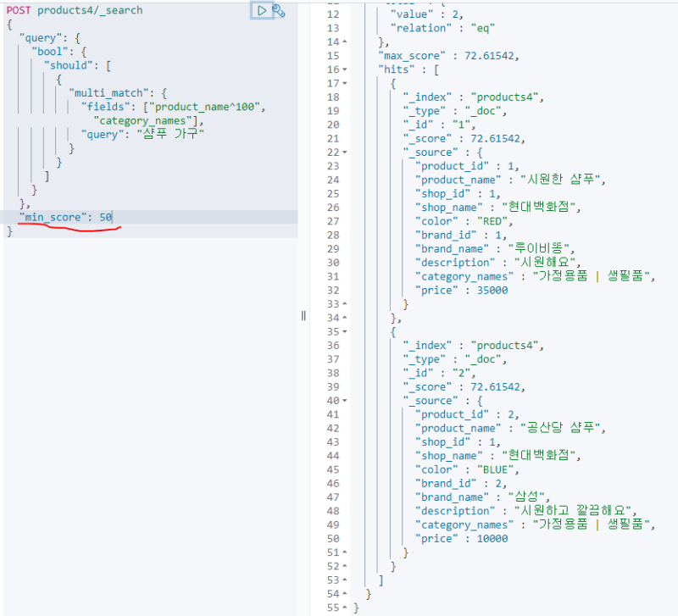
Task: Click the "_score" value on line 39
Action: [x=495, y=387]
